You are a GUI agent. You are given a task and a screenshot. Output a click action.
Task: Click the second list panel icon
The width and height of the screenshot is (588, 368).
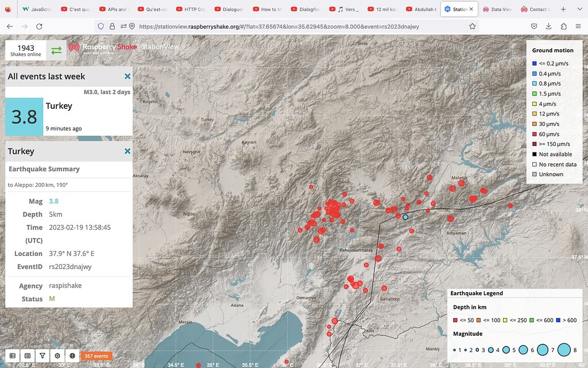pyautogui.click(x=28, y=355)
